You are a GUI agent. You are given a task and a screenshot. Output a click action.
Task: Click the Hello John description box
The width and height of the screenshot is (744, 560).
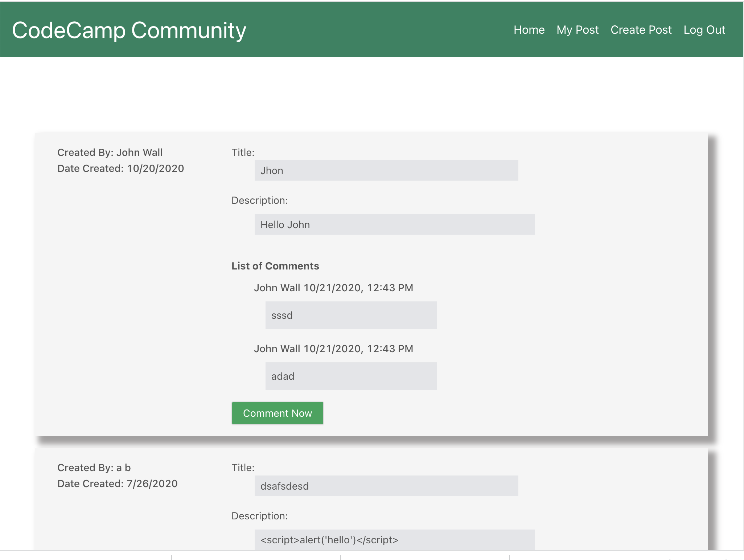(x=394, y=225)
